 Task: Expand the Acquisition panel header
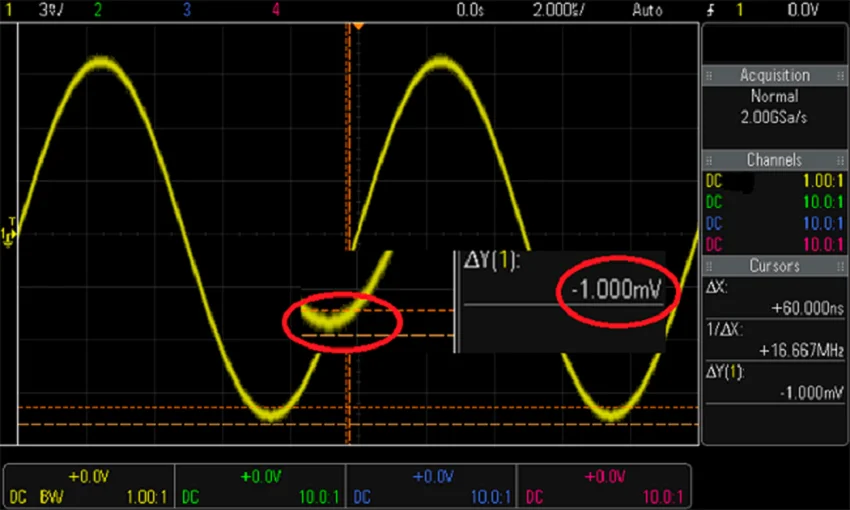pos(774,76)
